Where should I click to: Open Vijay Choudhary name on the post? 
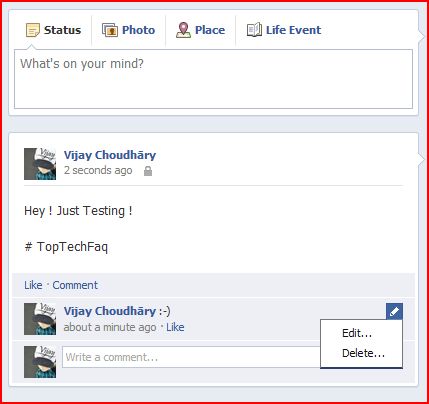(x=110, y=155)
